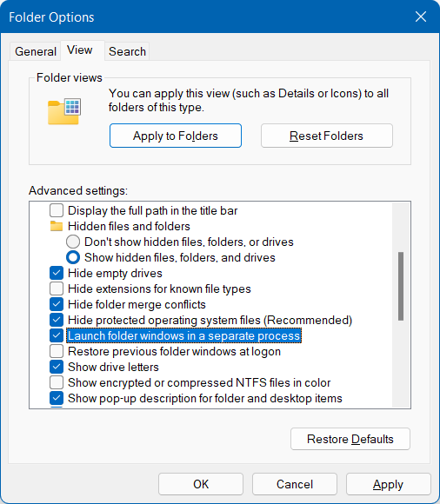Click Restore Defaults button
440x504 pixels.
click(x=350, y=439)
